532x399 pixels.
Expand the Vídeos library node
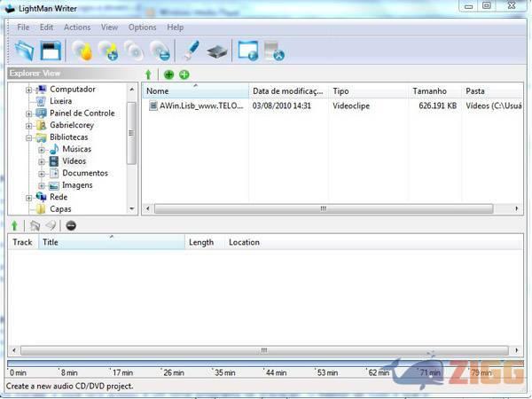coord(42,162)
